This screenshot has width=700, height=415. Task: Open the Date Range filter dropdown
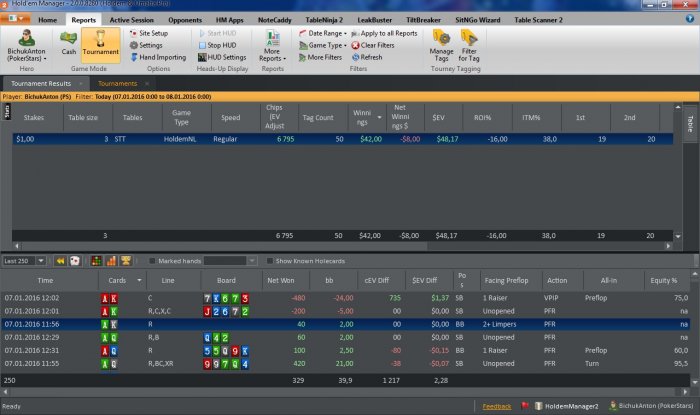[323, 33]
